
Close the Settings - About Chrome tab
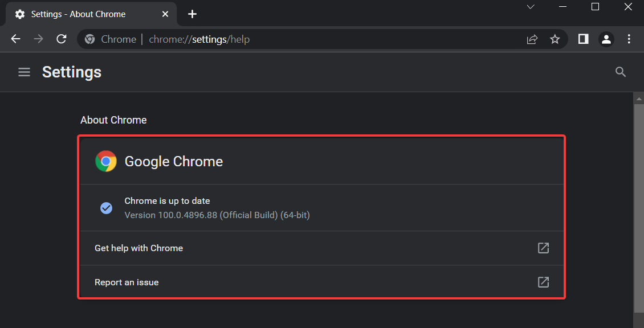(x=165, y=14)
